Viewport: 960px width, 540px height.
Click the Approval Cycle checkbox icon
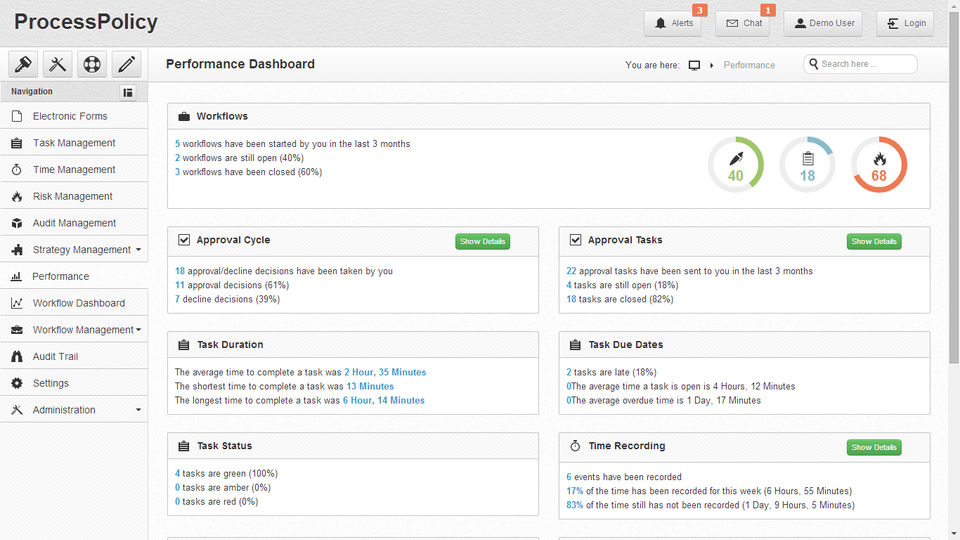tap(184, 240)
